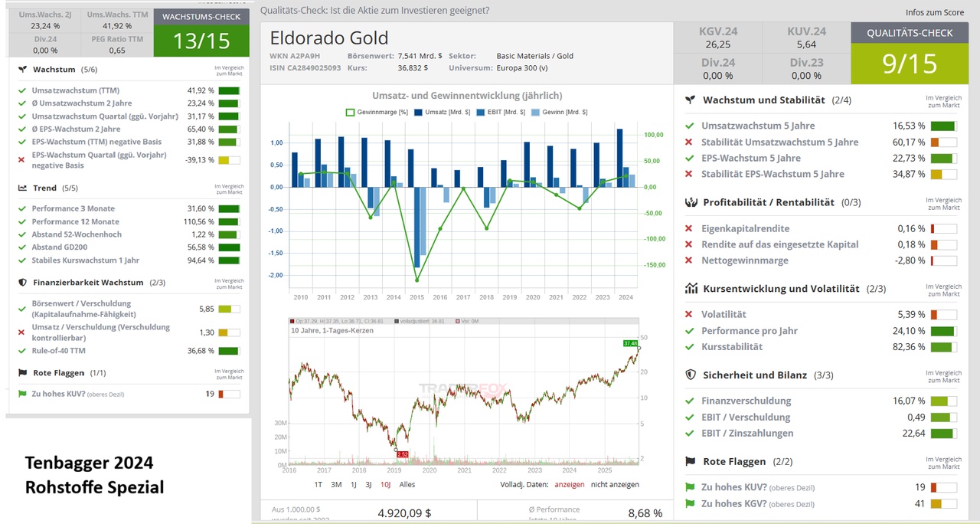Select the 10J time range
980x524 pixels.
pos(385,484)
